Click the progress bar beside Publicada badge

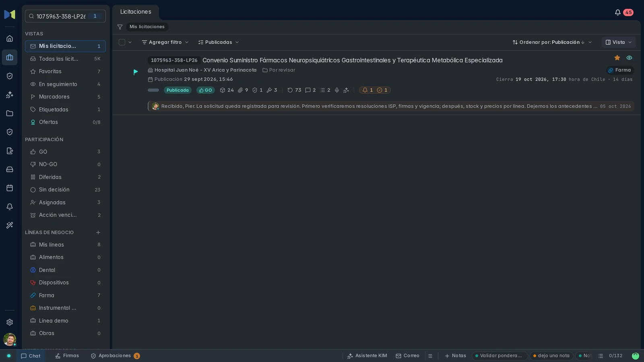tap(153, 90)
